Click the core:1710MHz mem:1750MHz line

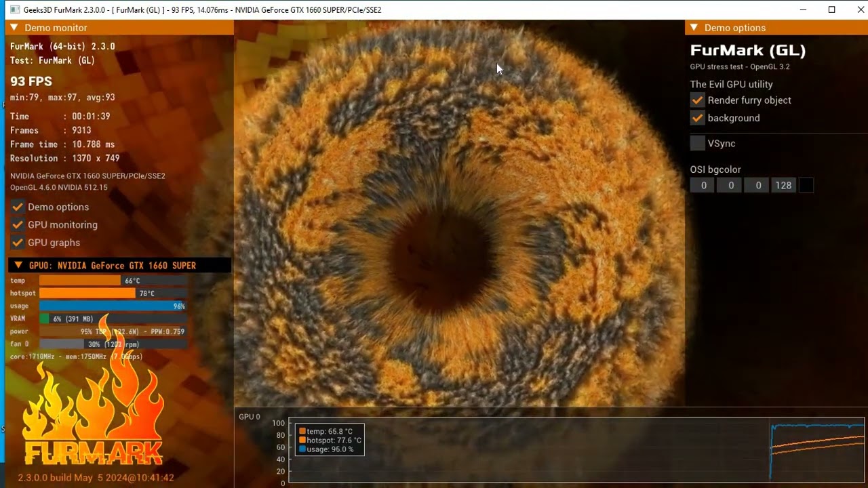click(x=77, y=357)
